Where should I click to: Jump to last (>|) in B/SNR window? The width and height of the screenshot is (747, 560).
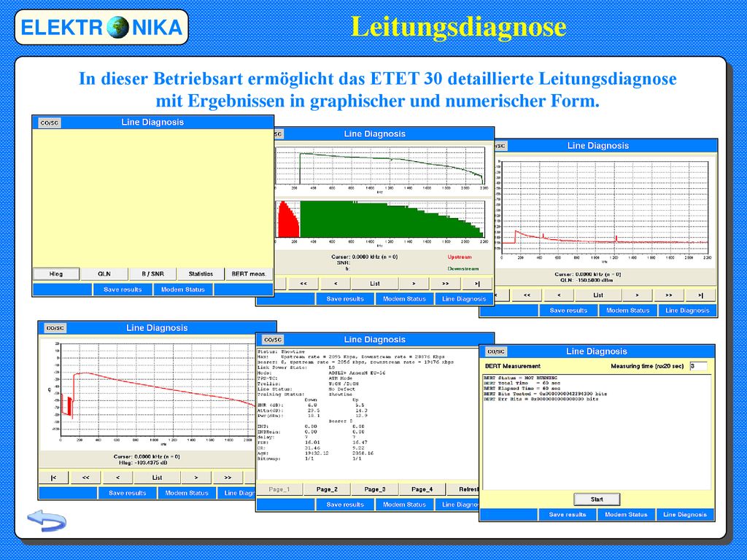coord(477,284)
